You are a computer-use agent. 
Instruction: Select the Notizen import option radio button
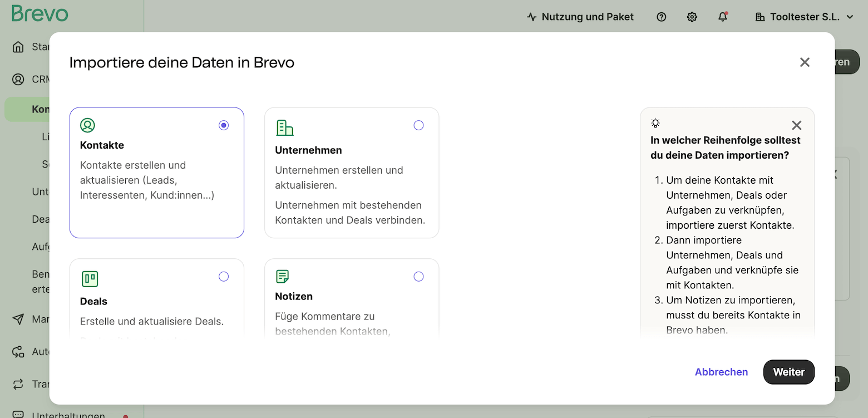click(418, 276)
